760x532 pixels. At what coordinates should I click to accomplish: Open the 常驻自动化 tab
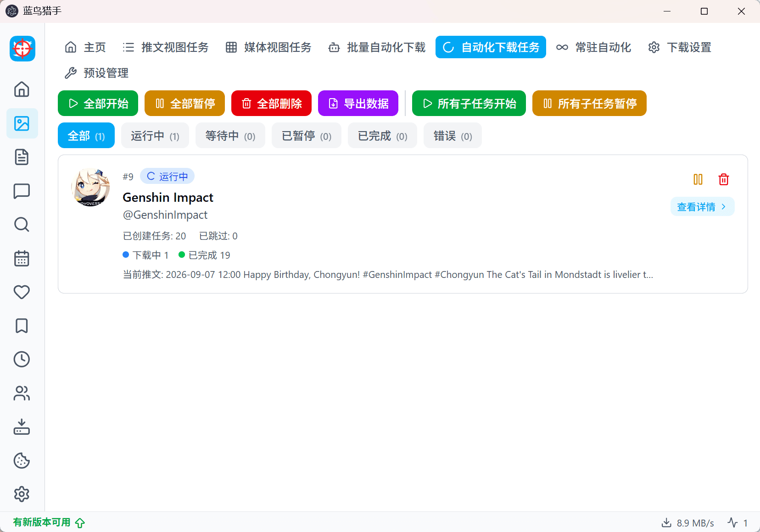[594, 47]
